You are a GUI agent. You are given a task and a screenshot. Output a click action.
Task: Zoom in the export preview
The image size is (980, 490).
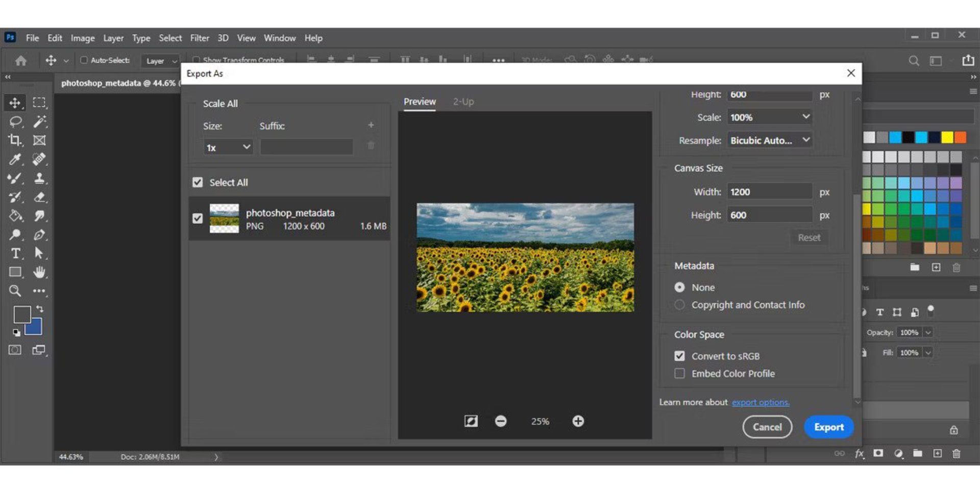578,421
